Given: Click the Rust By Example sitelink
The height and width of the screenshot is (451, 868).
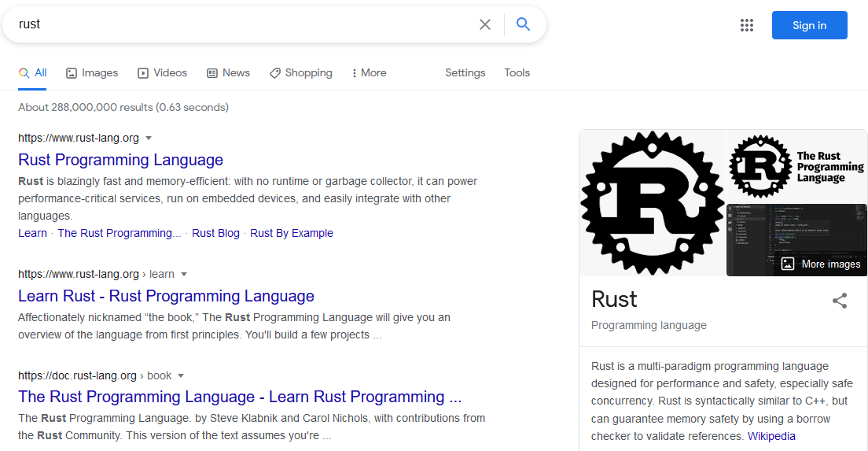Looking at the screenshot, I should (292, 233).
